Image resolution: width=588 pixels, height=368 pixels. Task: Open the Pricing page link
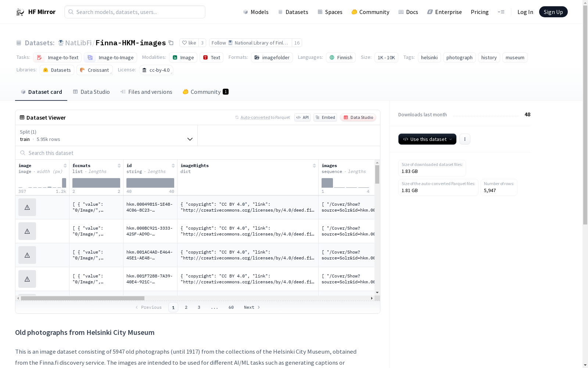pos(480,12)
